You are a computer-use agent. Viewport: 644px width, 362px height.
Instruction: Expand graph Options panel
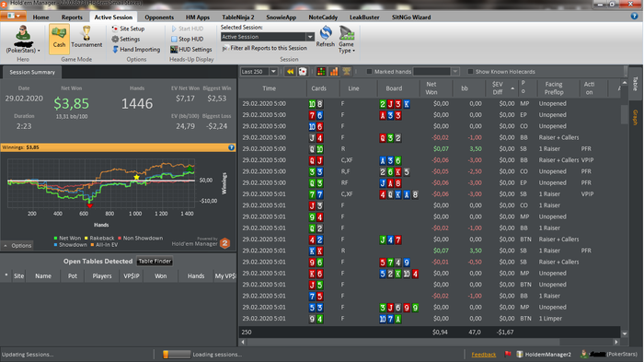(17, 246)
